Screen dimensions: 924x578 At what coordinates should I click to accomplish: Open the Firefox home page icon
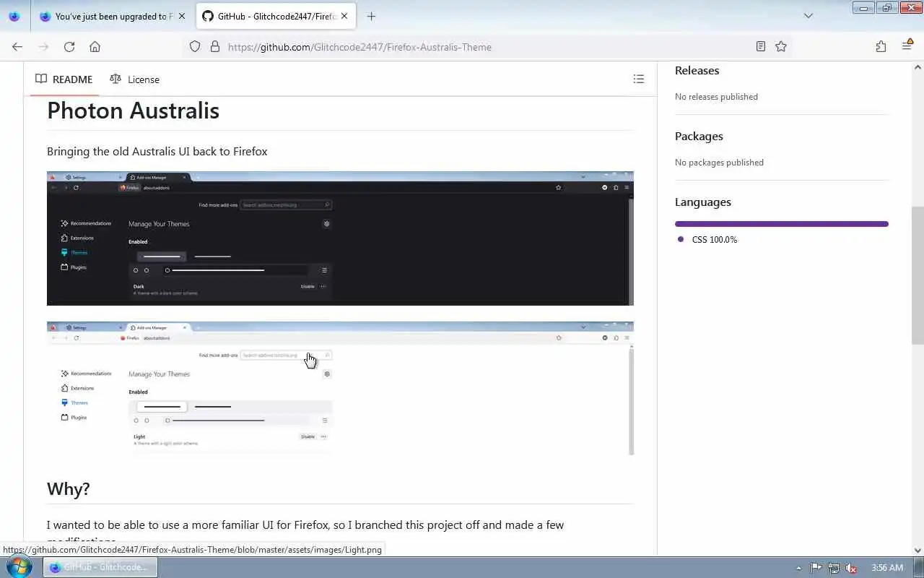pyautogui.click(x=95, y=47)
